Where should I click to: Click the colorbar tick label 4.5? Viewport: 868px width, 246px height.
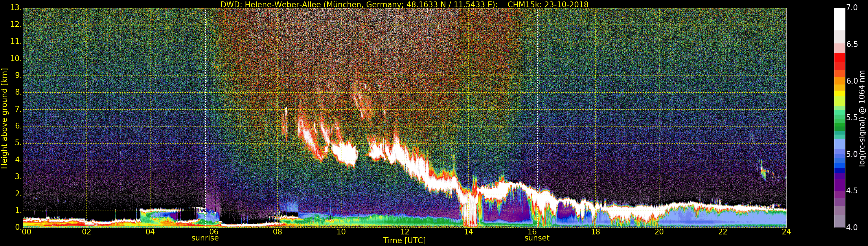(x=852, y=191)
